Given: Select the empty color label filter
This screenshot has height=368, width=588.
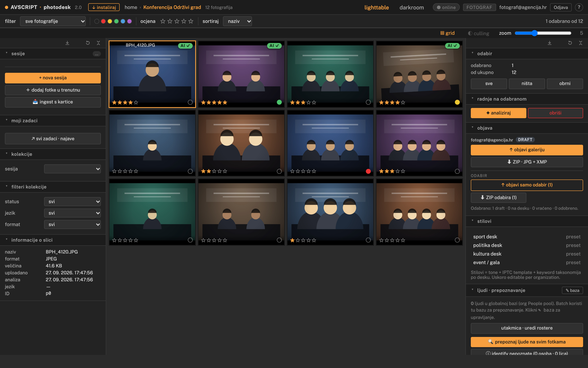Looking at the screenshot, I should [x=97, y=21].
